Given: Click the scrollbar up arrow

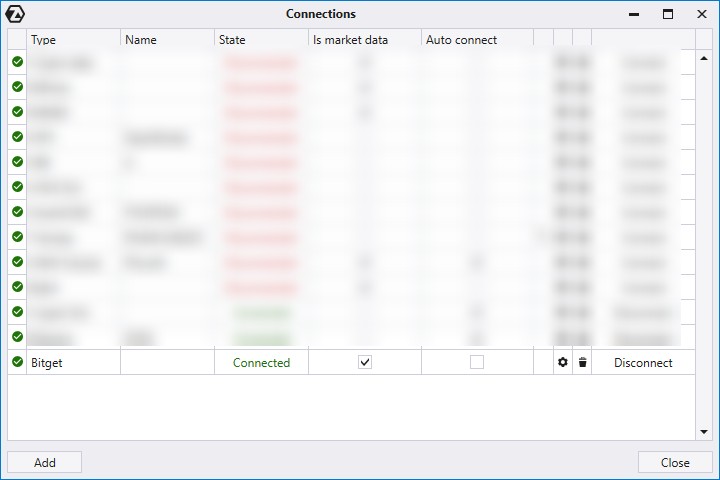Looking at the screenshot, I should pyautogui.click(x=703, y=57).
